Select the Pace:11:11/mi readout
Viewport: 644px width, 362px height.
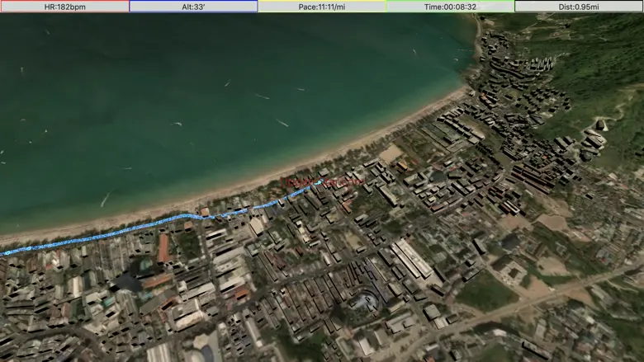tap(322, 7)
